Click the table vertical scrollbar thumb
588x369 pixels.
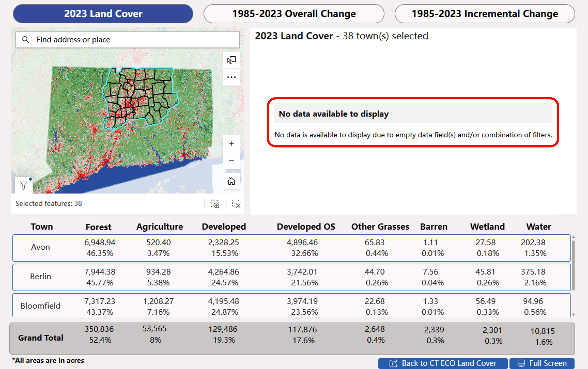pyautogui.click(x=573, y=265)
